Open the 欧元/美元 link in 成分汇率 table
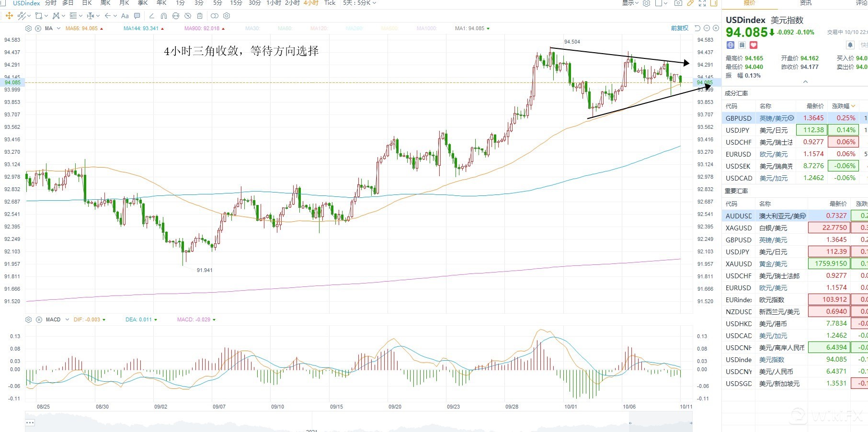The height and width of the screenshot is (432, 868). (773, 154)
